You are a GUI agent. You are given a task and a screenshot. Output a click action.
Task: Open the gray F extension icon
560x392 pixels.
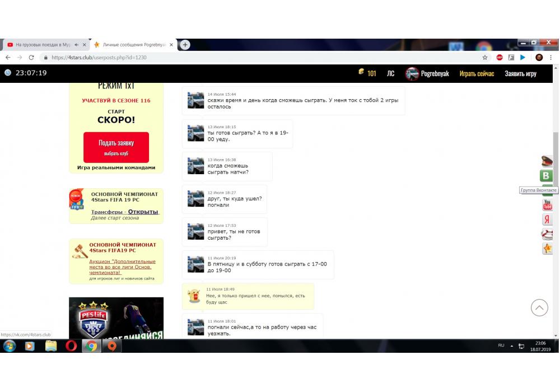tap(511, 58)
